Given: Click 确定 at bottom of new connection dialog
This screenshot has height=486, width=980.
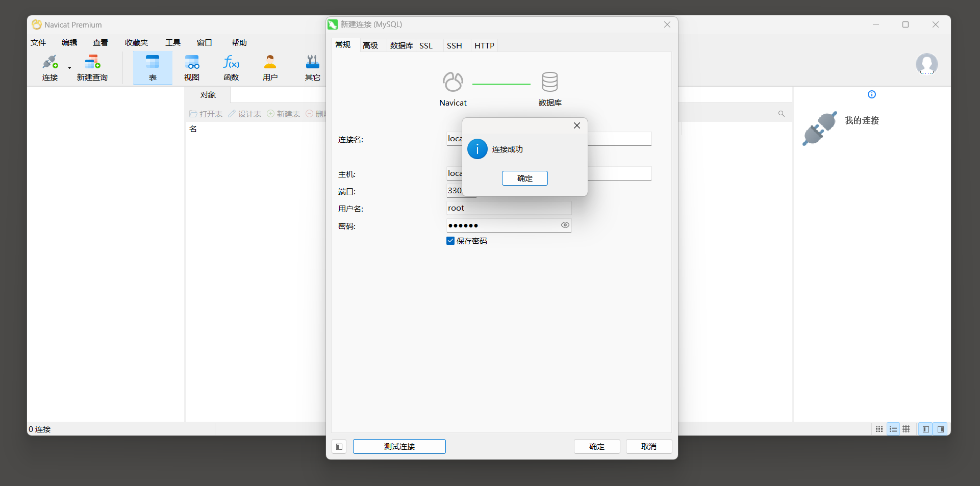Looking at the screenshot, I should pos(597,447).
